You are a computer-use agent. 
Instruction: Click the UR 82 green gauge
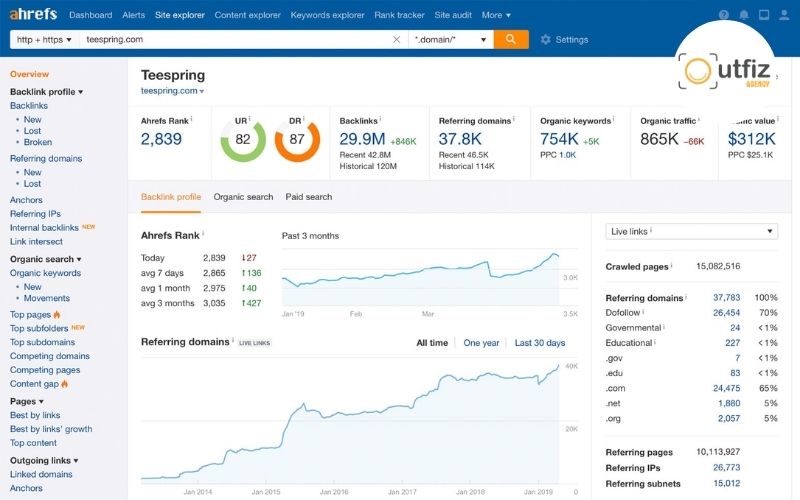coord(243,140)
